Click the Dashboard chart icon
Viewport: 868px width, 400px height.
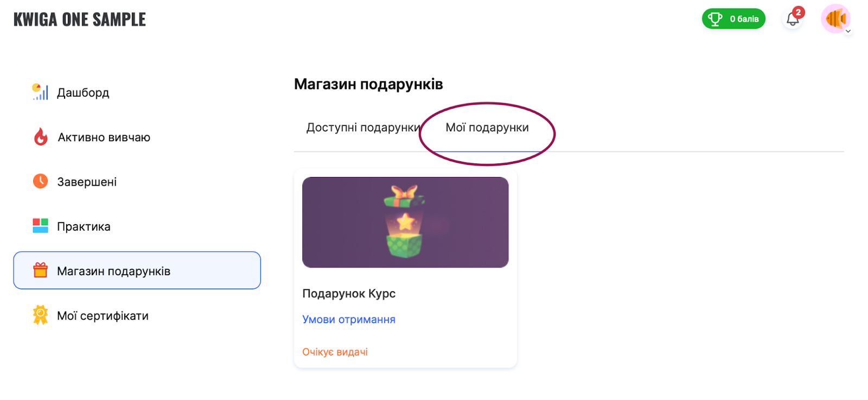pyautogui.click(x=40, y=92)
